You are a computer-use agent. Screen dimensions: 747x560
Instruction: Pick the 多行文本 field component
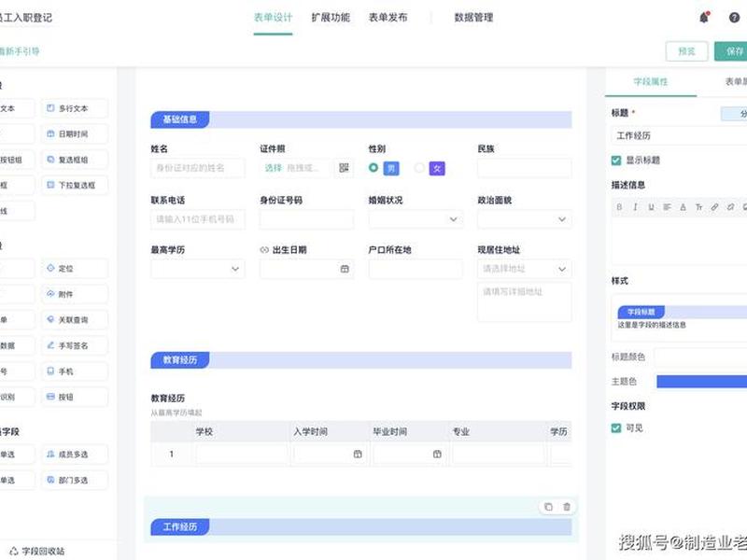point(75,108)
